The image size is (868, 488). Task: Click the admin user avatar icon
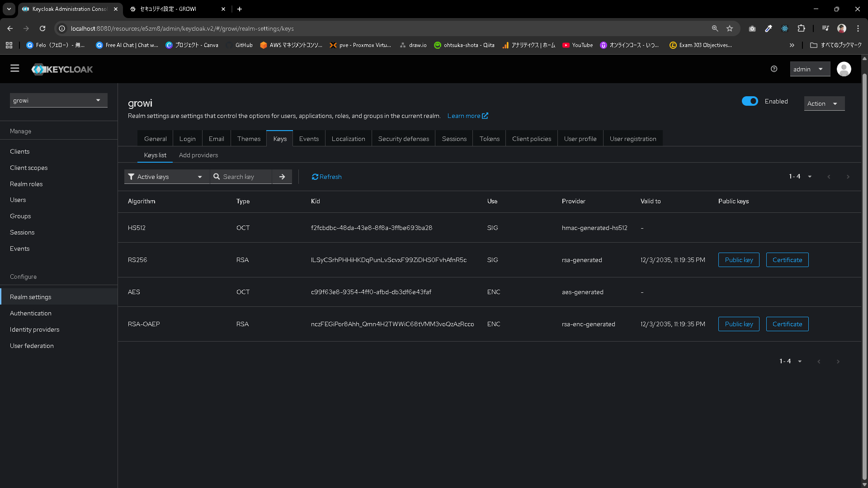(x=844, y=69)
